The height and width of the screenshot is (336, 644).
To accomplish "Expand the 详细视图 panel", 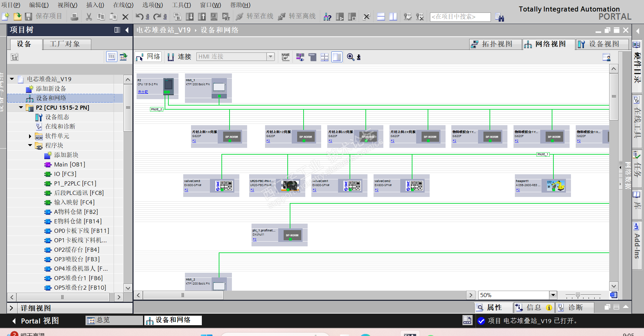I will pos(11,308).
